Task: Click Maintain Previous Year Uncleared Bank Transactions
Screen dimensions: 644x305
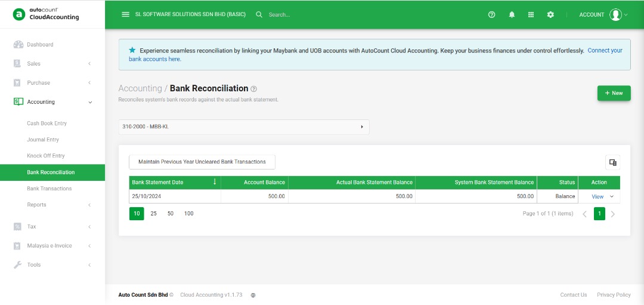Action: [x=202, y=162]
